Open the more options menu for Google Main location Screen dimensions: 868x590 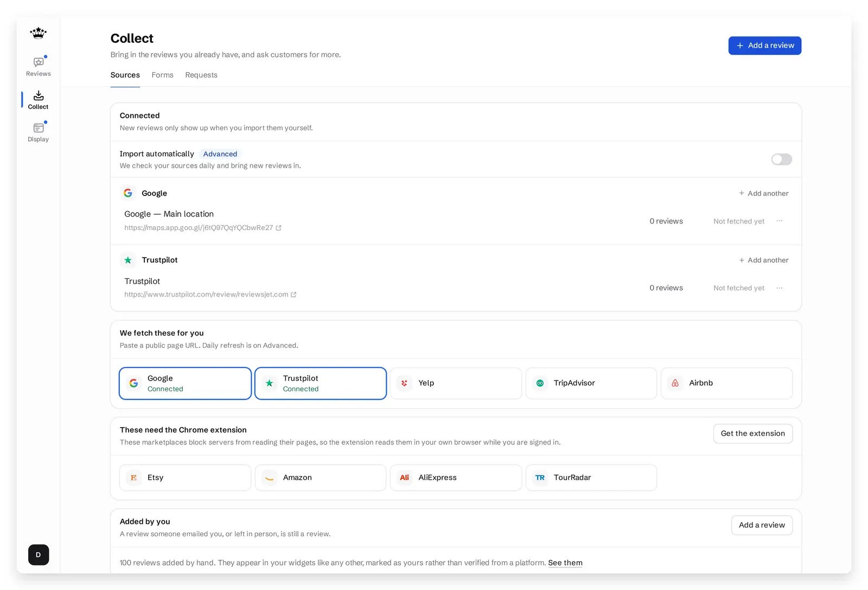780,221
